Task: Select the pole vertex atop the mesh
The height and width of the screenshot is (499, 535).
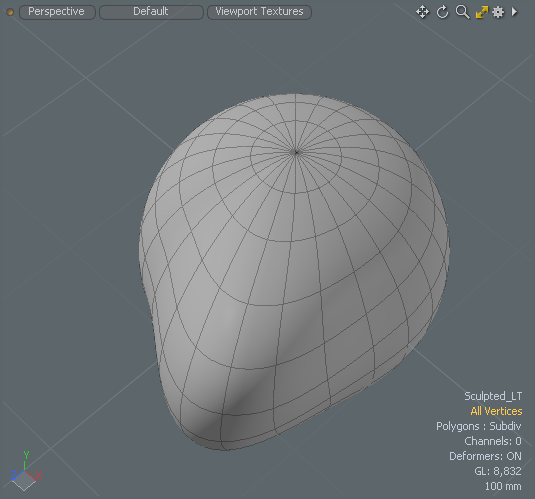Action: point(295,152)
